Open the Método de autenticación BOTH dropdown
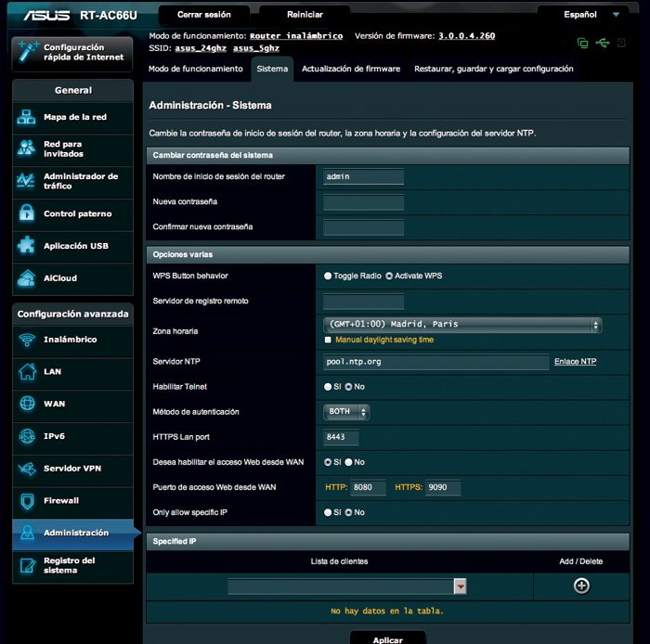This screenshot has height=644, width=650. 346,412
